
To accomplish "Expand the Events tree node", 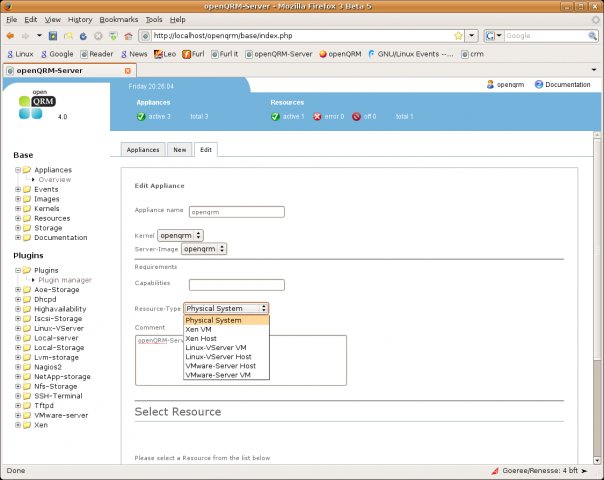I will 18,189.
